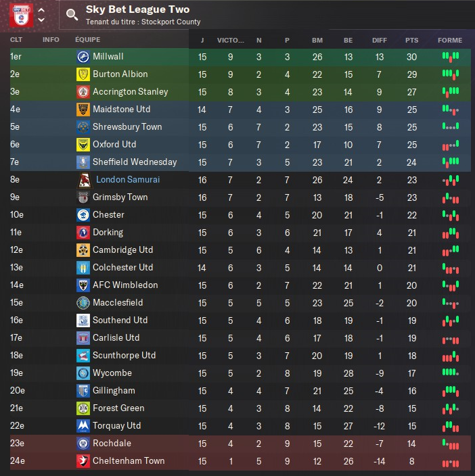View Maidstone Utd form indicator bars
The image size is (475, 476).
(x=450, y=110)
